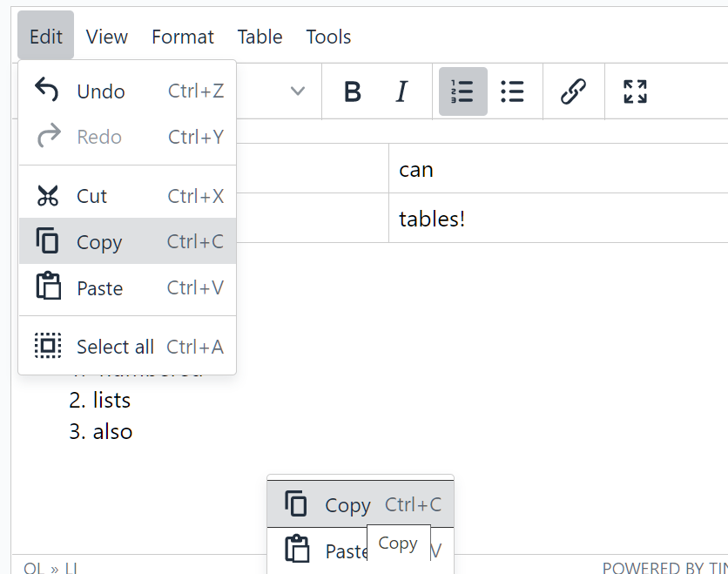This screenshot has width=728, height=574.
Task: Open the Format menu
Action: (182, 37)
